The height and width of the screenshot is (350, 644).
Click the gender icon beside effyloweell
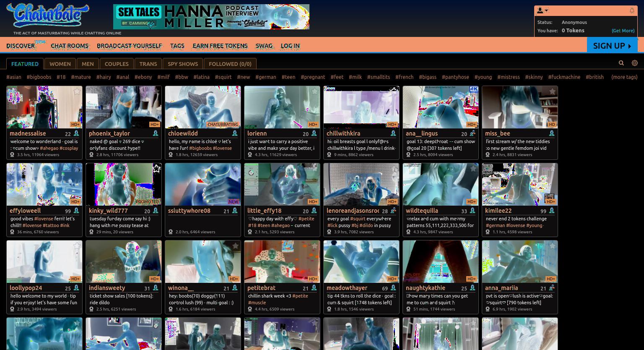pos(76,211)
